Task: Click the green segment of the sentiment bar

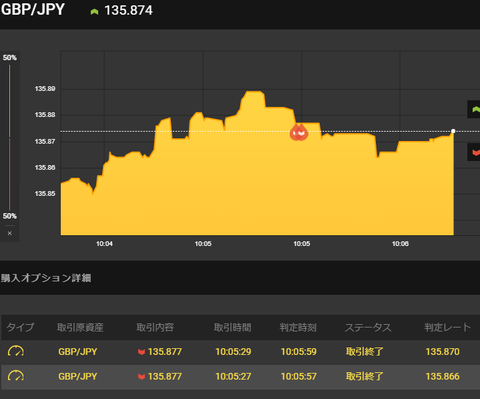Action: click(10, 101)
